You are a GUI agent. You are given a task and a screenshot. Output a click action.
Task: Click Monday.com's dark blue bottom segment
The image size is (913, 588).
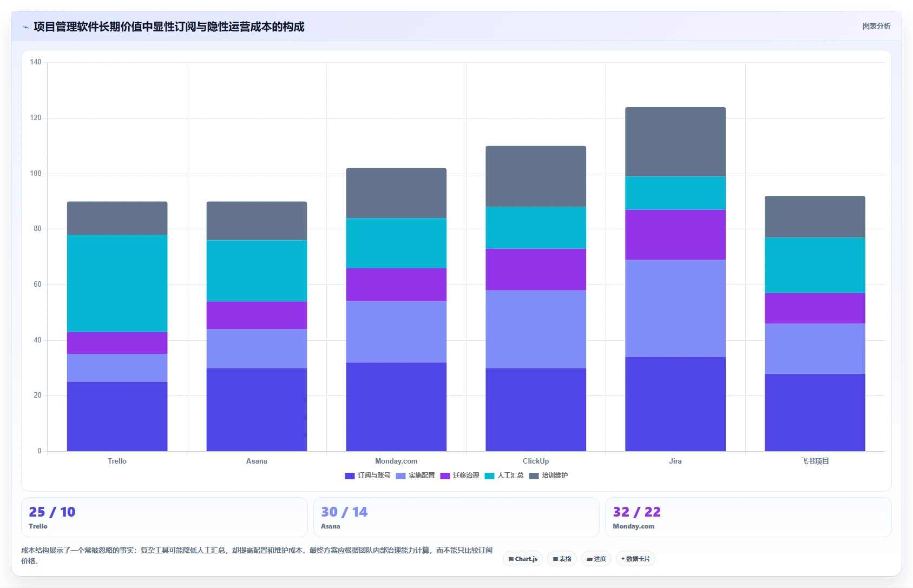[x=396, y=407]
